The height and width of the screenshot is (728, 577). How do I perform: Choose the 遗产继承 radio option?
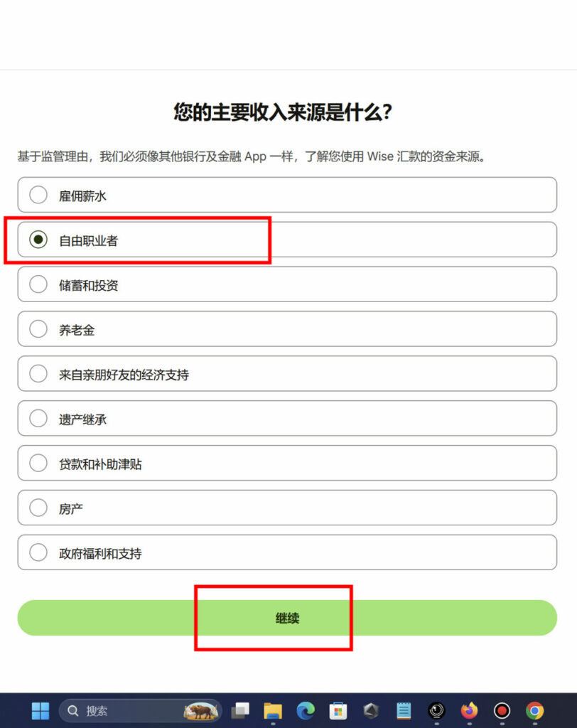point(38,419)
